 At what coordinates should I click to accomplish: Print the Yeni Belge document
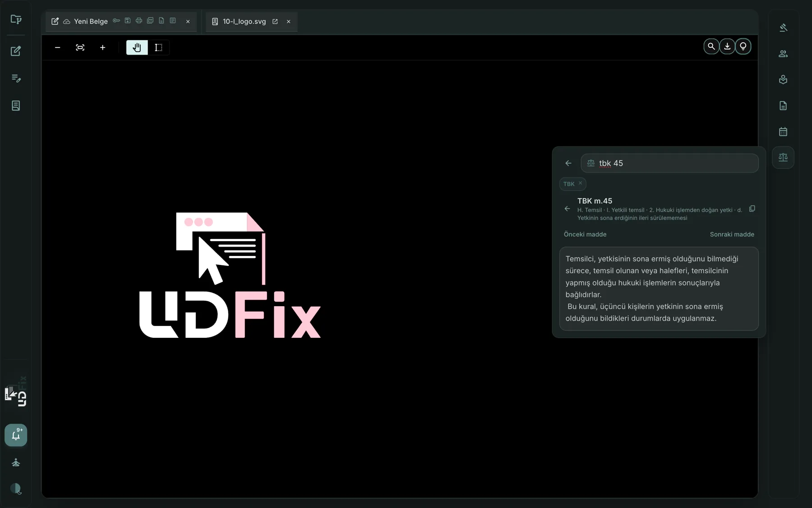point(139,21)
